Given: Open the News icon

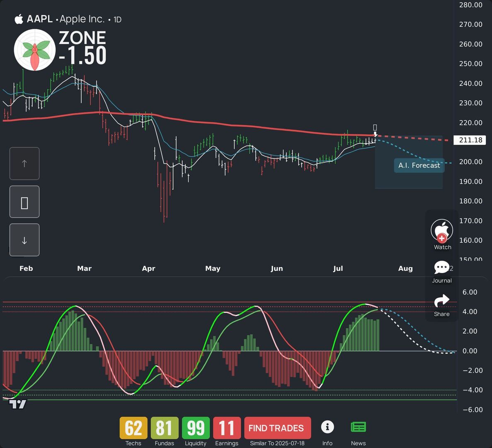Looking at the screenshot, I should click(359, 427).
